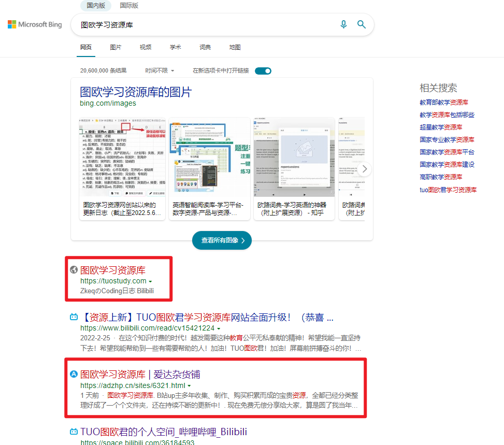Click https://www.bilibili.com/read/cv15421224 URL text
Viewport: 504px width, 445px height.
[x=147, y=328]
